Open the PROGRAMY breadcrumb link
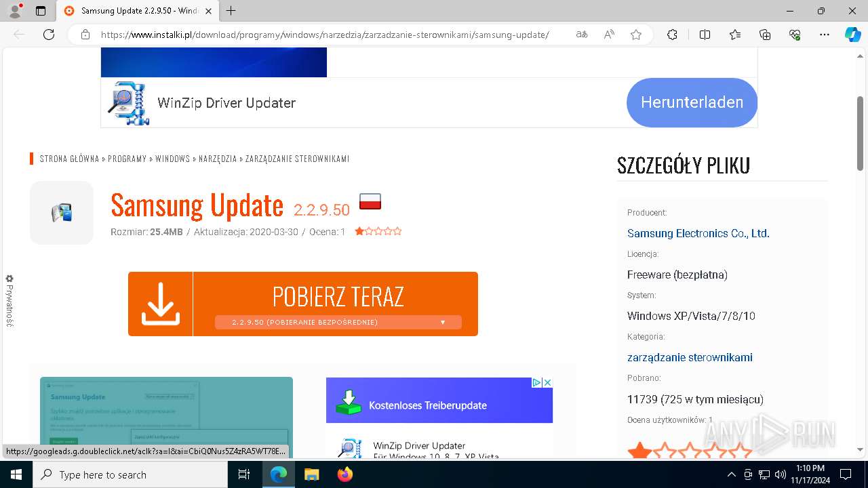 [x=127, y=159]
